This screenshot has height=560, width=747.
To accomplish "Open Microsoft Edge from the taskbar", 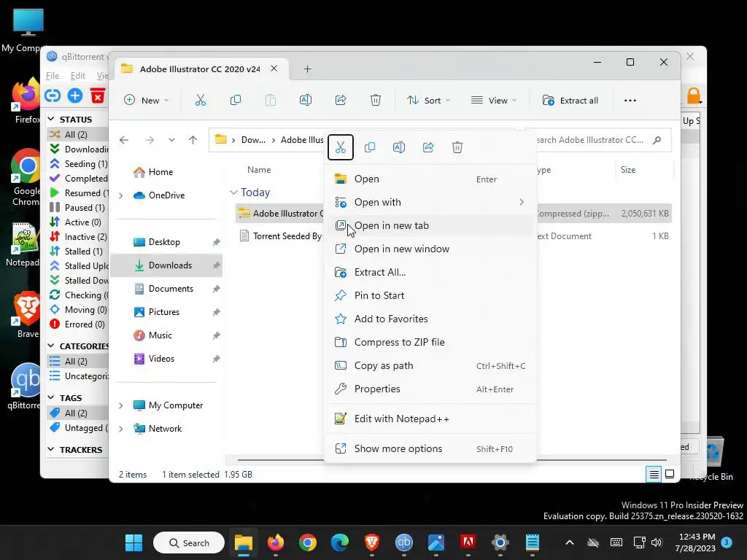I will point(340,542).
